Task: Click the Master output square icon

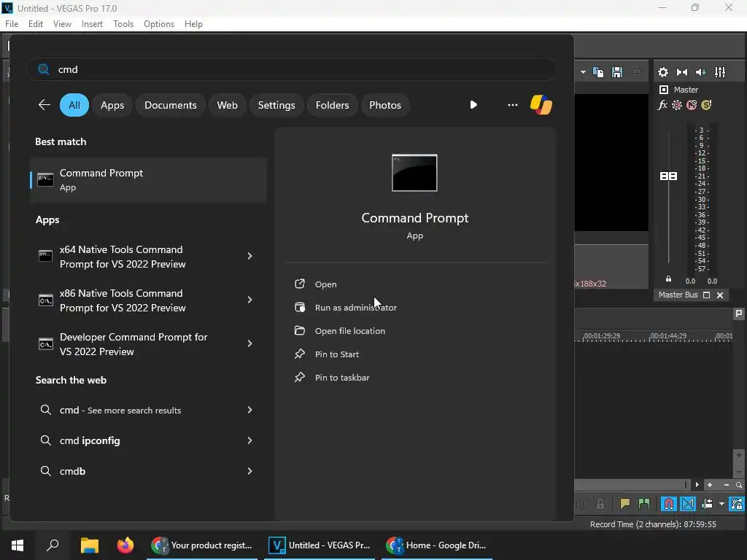Action: [x=664, y=90]
